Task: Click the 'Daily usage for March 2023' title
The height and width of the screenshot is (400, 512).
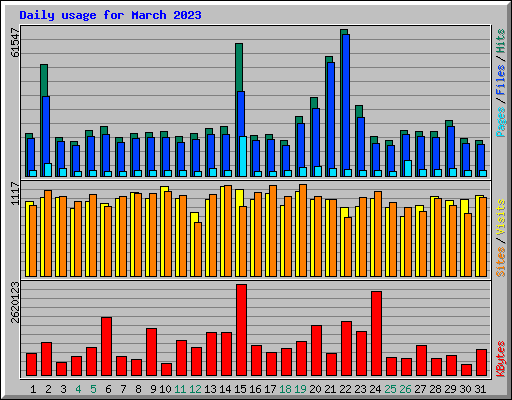Action: [x=110, y=15]
